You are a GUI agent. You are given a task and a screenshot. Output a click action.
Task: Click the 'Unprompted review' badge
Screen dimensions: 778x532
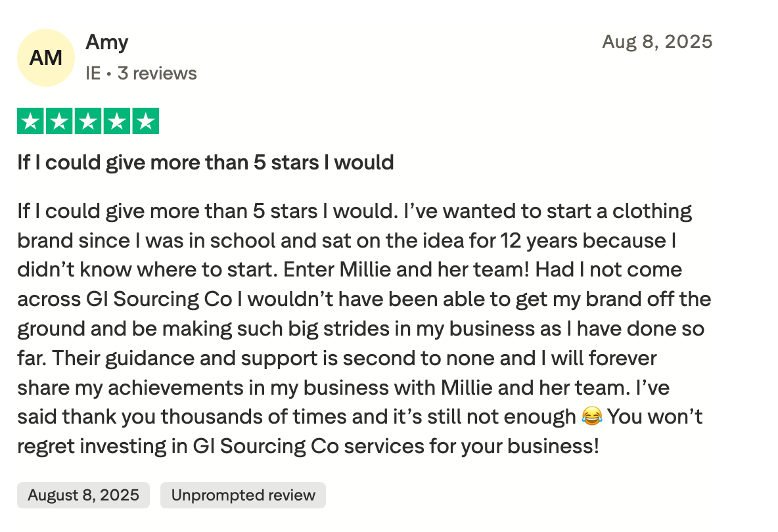[x=243, y=495]
